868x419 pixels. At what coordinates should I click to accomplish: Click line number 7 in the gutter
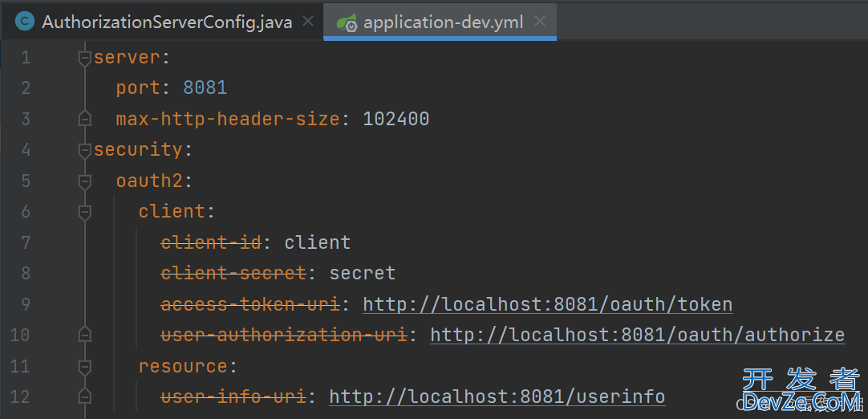(26, 242)
